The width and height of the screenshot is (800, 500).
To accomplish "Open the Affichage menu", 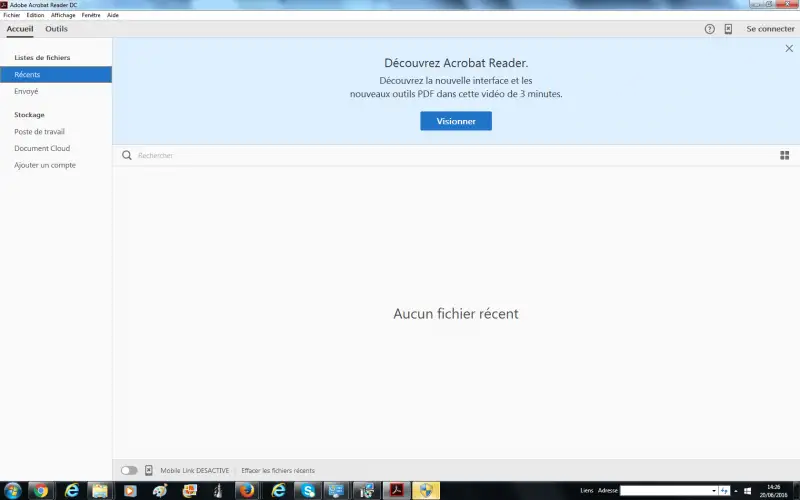I will coord(63,15).
